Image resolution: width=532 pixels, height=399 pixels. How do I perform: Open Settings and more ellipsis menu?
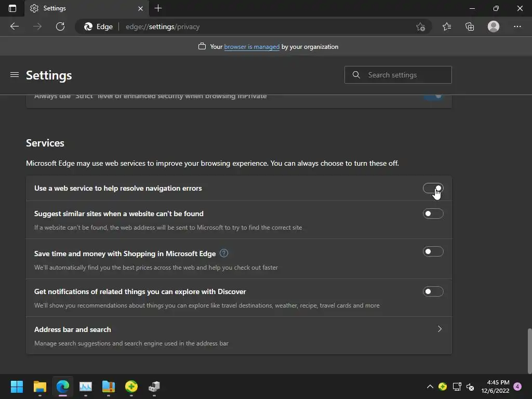(x=517, y=26)
